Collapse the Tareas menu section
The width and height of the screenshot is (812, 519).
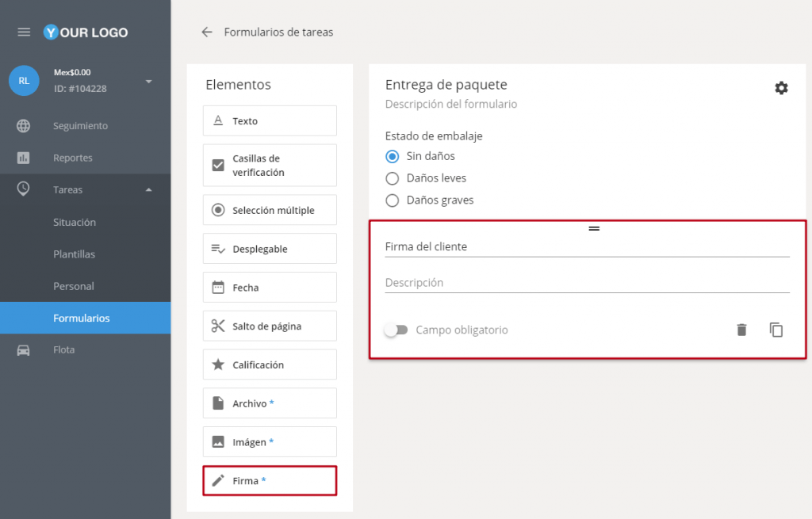(x=148, y=190)
